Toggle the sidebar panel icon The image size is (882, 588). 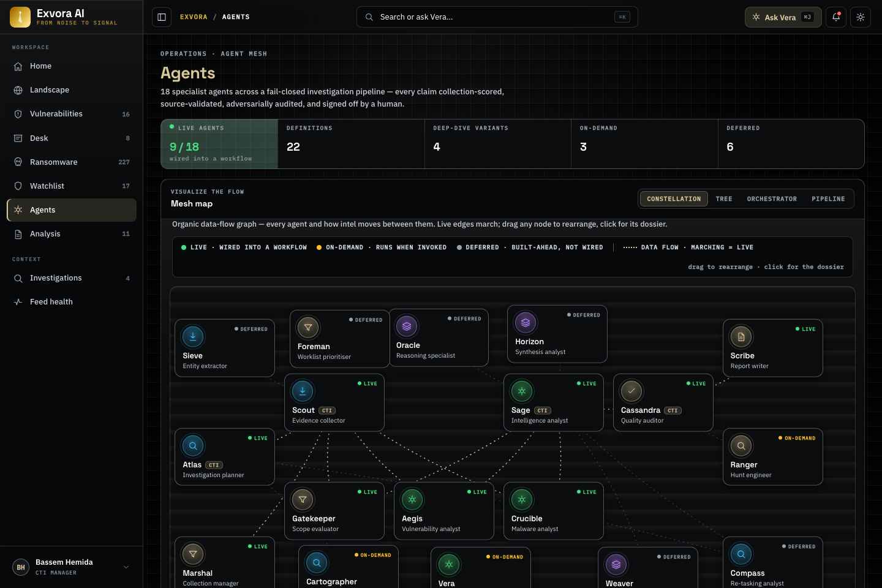click(x=162, y=17)
